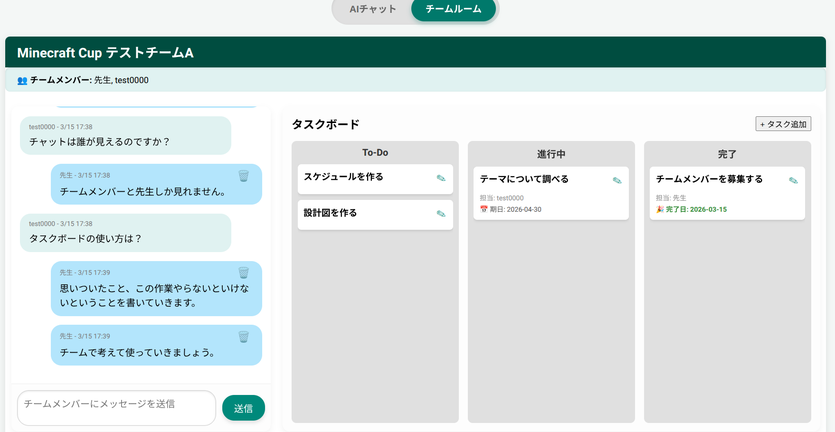Add a new task with + タスク追加
This screenshot has height=432, width=835.
783,124
